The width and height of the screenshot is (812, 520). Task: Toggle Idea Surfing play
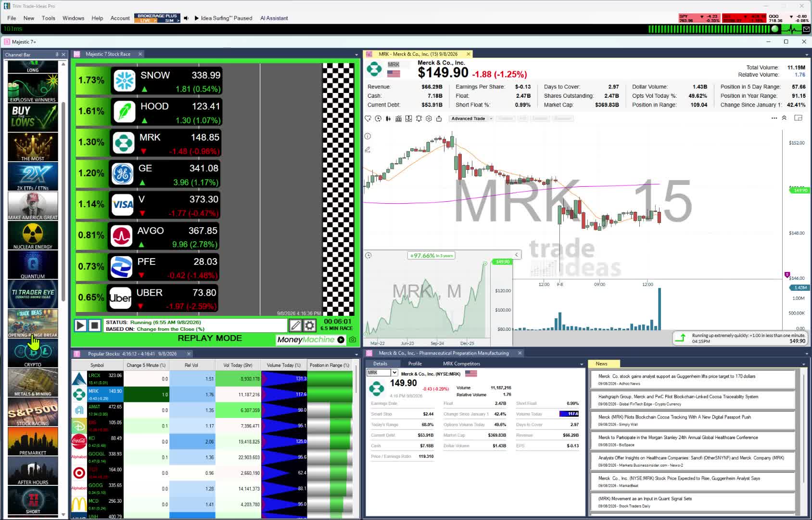click(197, 18)
